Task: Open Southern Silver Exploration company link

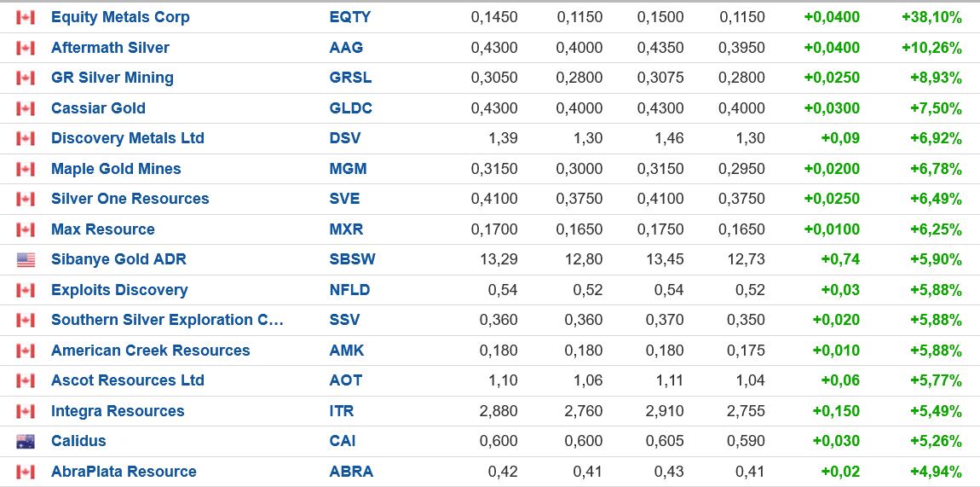Action: (167, 320)
